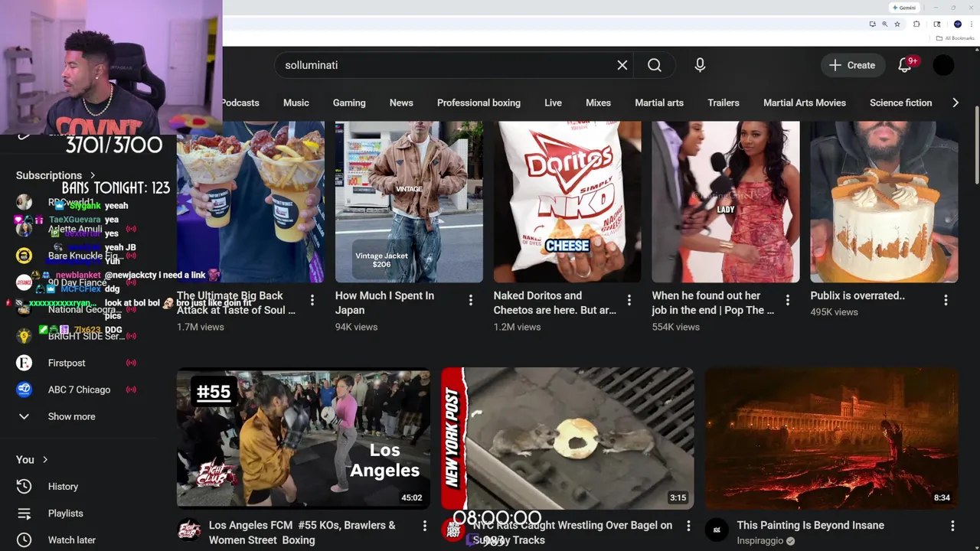Open the How Much I Spent In Japan title
The height and width of the screenshot is (551, 980).
pos(384,303)
